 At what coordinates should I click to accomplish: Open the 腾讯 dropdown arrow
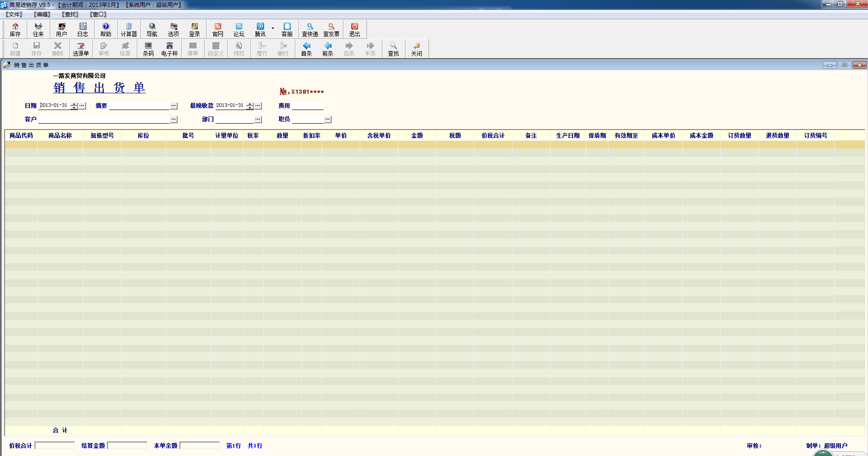point(273,29)
